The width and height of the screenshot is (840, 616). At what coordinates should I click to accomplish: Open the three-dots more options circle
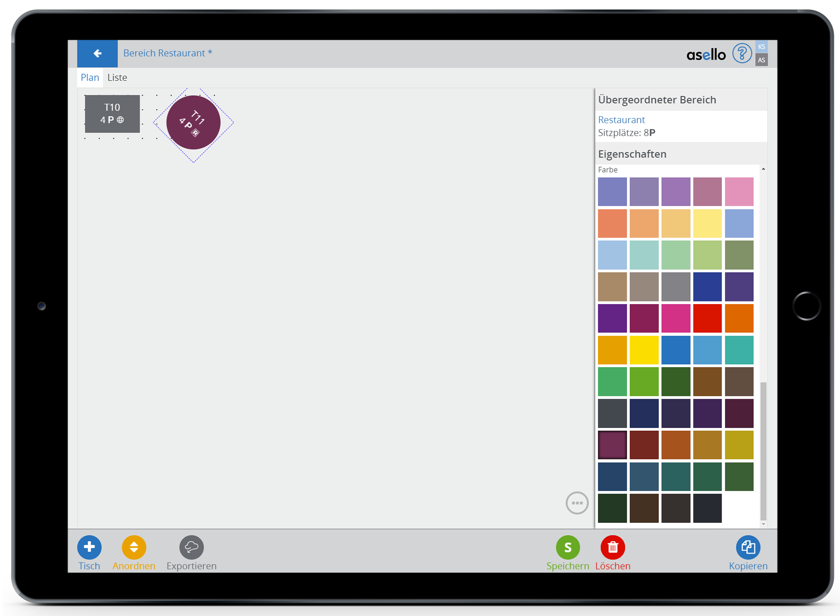coord(577,503)
